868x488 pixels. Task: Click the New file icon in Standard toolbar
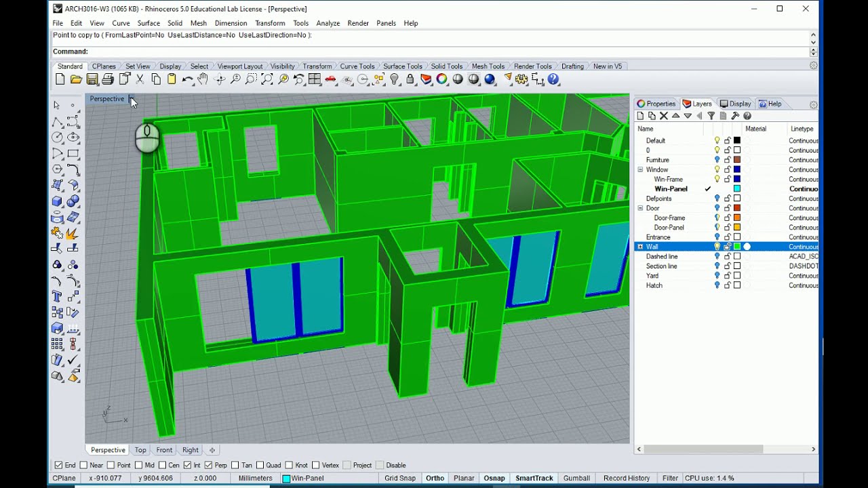pyautogui.click(x=60, y=79)
